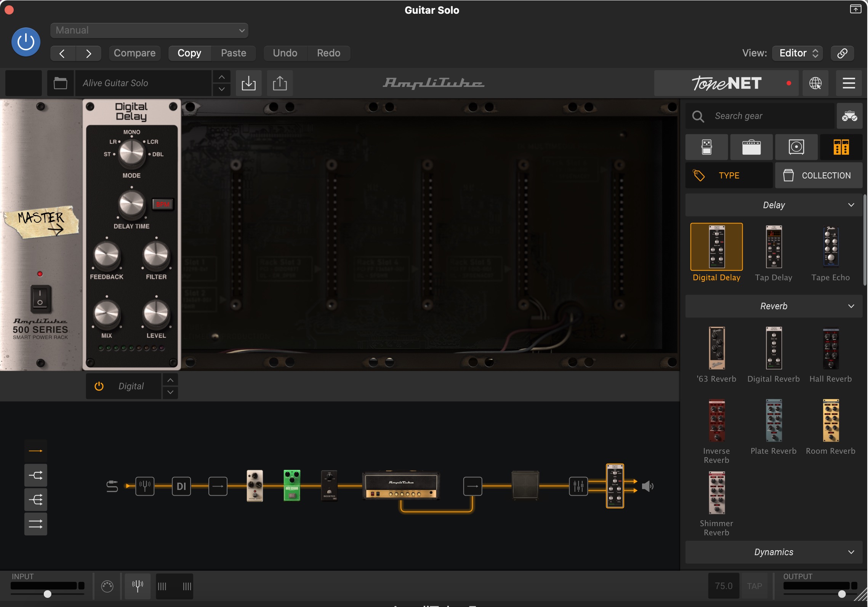Click the MIX knob
868x607 pixels.
(107, 313)
